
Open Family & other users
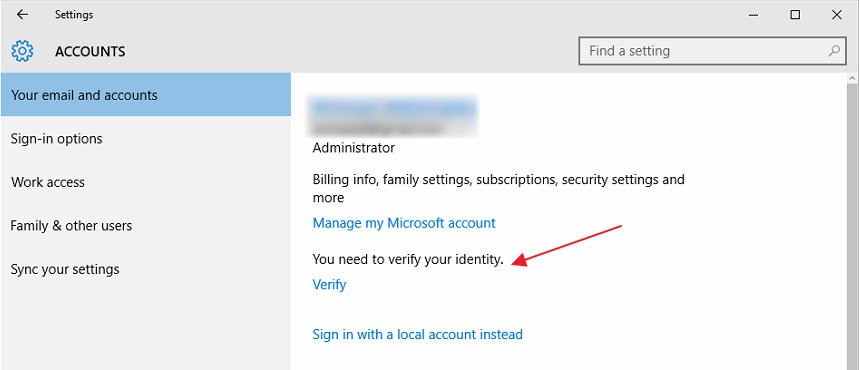click(146, 226)
